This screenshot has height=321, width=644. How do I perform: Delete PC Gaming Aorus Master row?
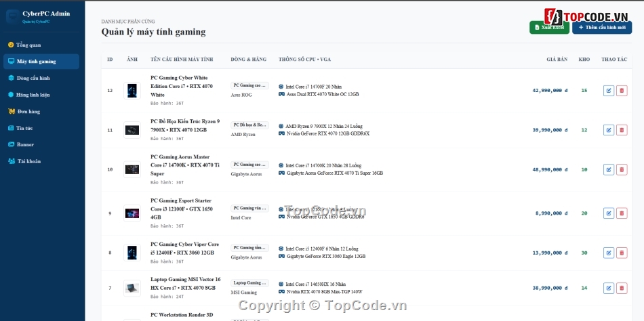coord(622,169)
